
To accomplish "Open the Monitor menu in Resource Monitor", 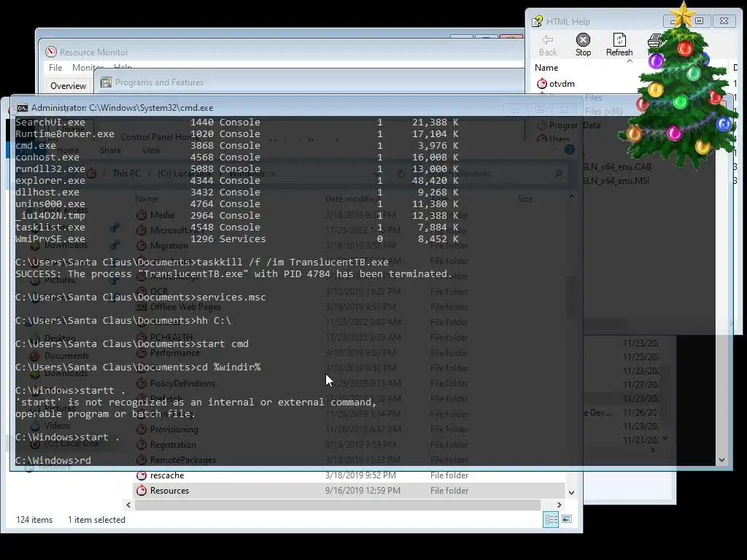I will (88, 68).
